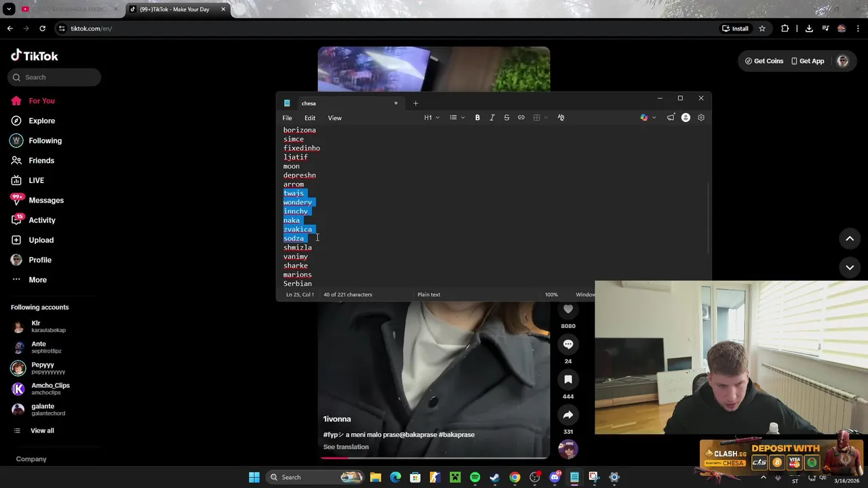The image size is (868, 488).
Task: Clear formatting in Notepad toolbar
Action: click(x=561, y=118)
